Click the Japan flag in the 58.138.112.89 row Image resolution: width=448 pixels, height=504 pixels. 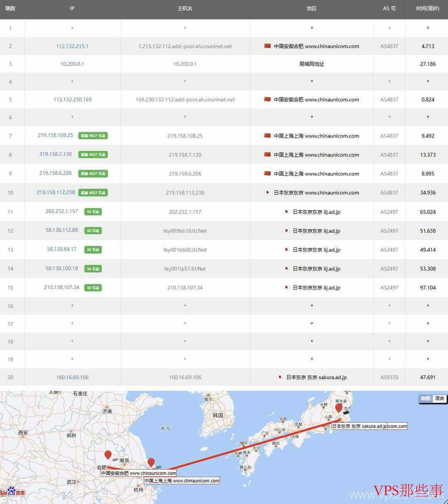tap(286, 231)
